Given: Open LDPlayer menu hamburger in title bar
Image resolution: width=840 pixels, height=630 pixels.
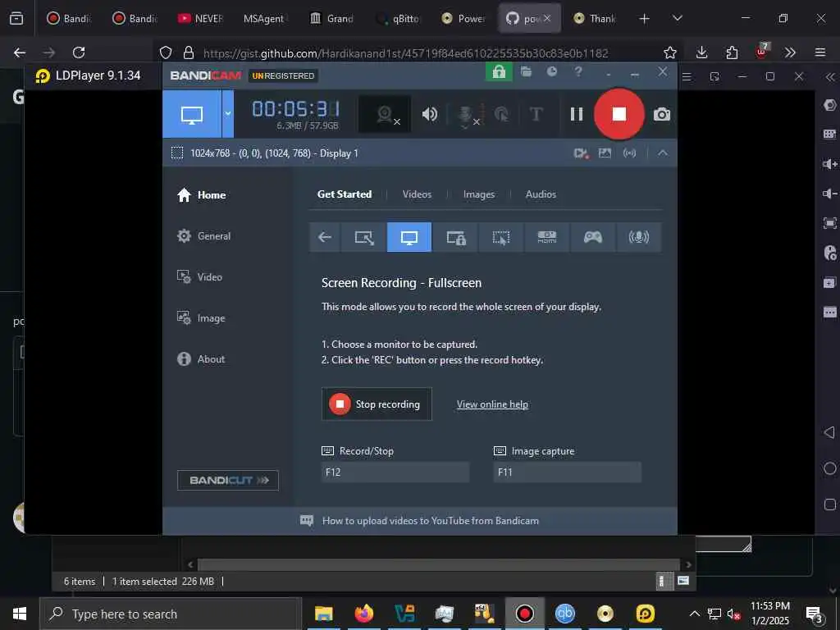Looking at the screenshot, I should (687, 76).
